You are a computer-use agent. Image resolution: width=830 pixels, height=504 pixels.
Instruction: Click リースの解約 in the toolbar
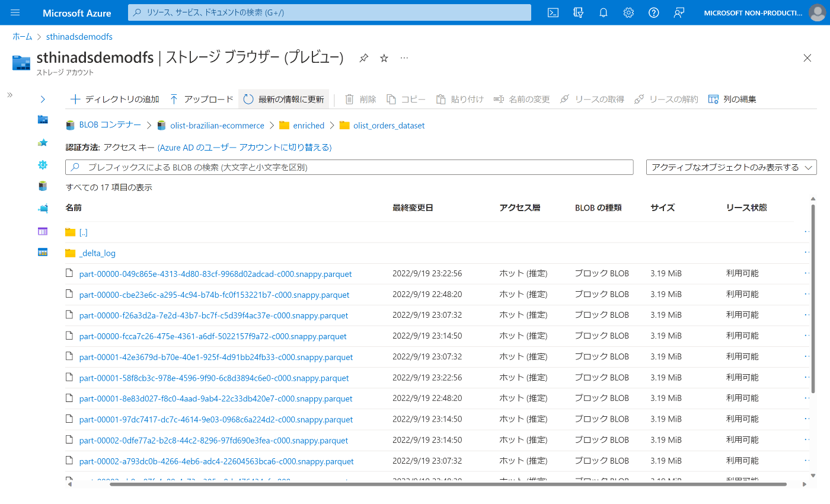click(x=666, y=99)
